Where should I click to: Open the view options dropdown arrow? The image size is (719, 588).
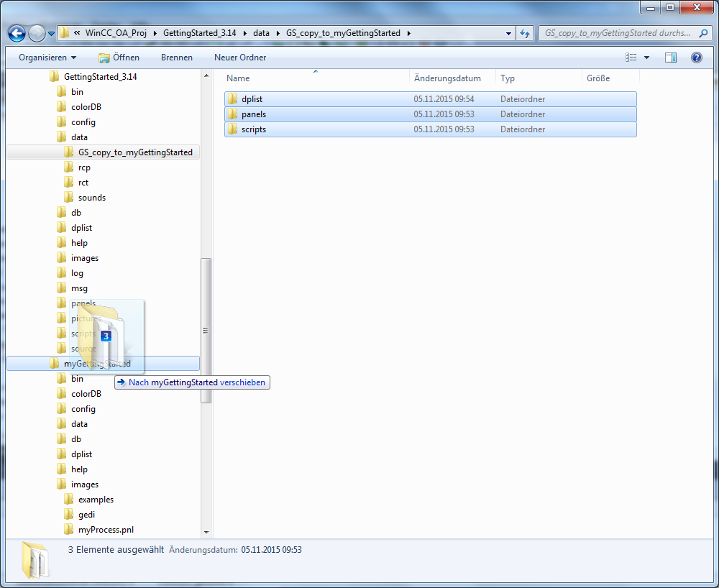[646, 58]
